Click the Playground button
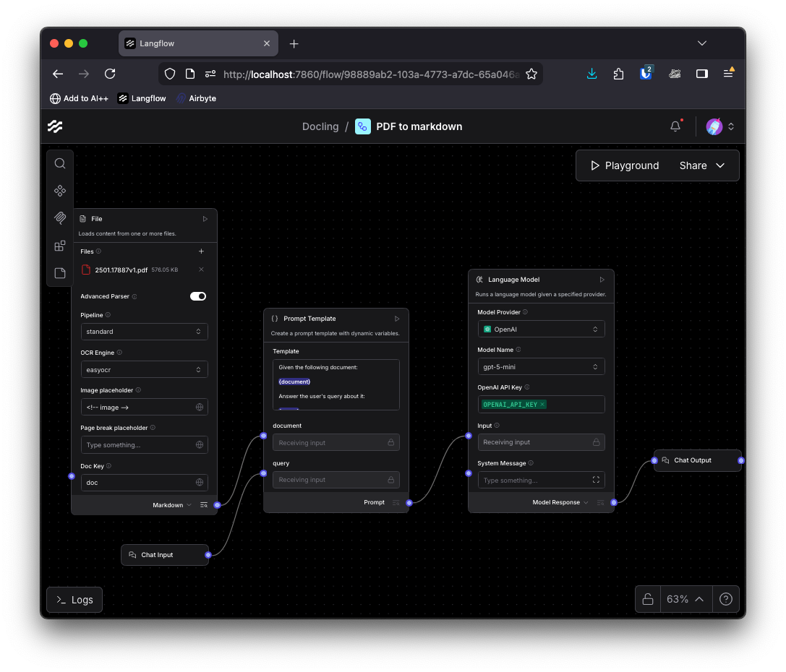786x672 pixels. point(623,165)
